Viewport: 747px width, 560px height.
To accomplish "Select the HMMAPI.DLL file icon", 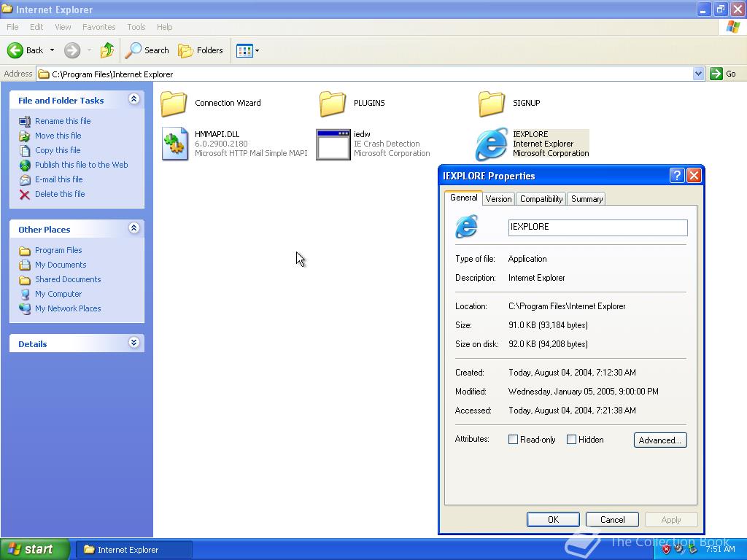I will [175, 144].
